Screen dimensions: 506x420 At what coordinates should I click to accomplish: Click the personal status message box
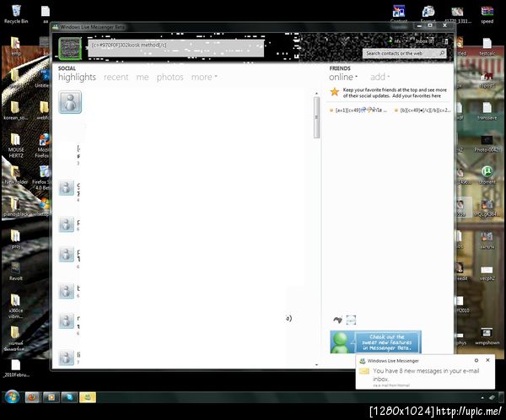click(176, 48)
